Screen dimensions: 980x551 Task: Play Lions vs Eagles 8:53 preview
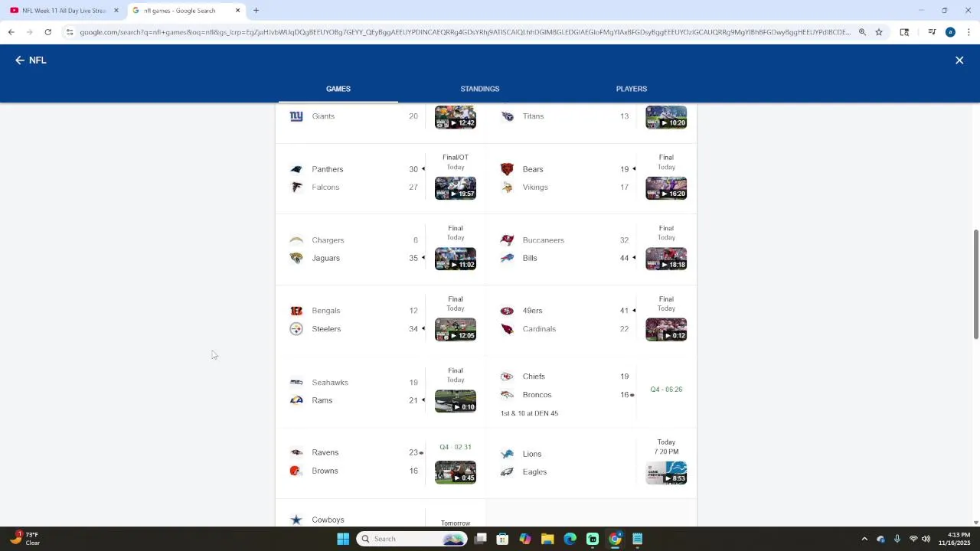(x=666, y=472)
